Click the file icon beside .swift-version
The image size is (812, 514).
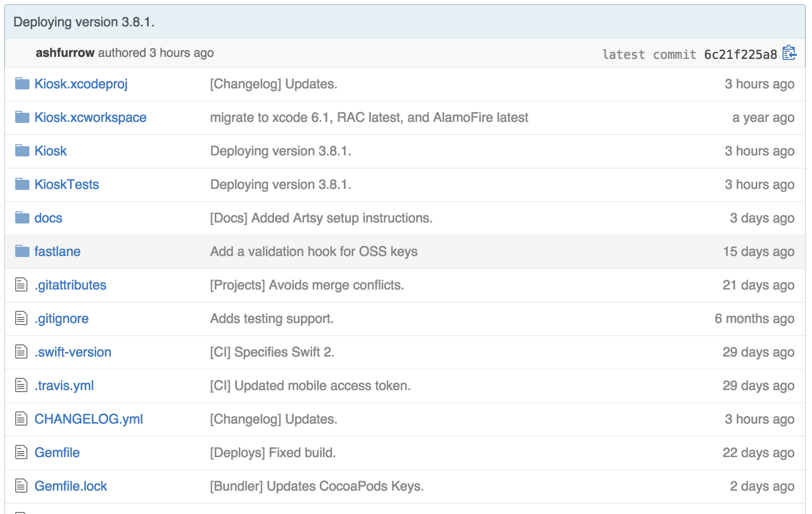point(20,352)
